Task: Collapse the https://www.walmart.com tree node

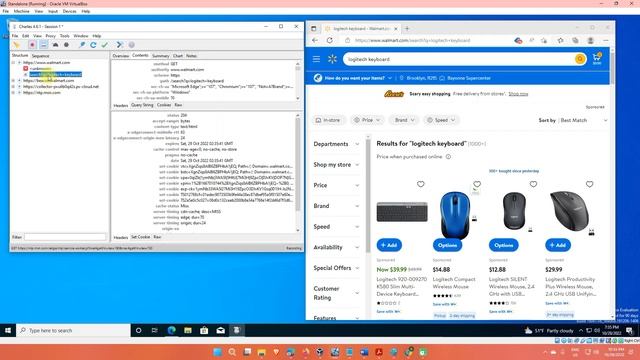Action: click(13, 63)
